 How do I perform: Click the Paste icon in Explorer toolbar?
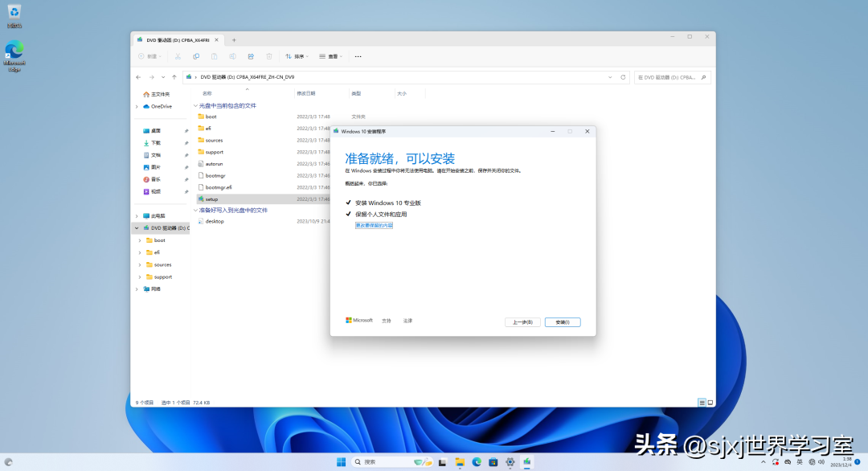pos(215,56)
